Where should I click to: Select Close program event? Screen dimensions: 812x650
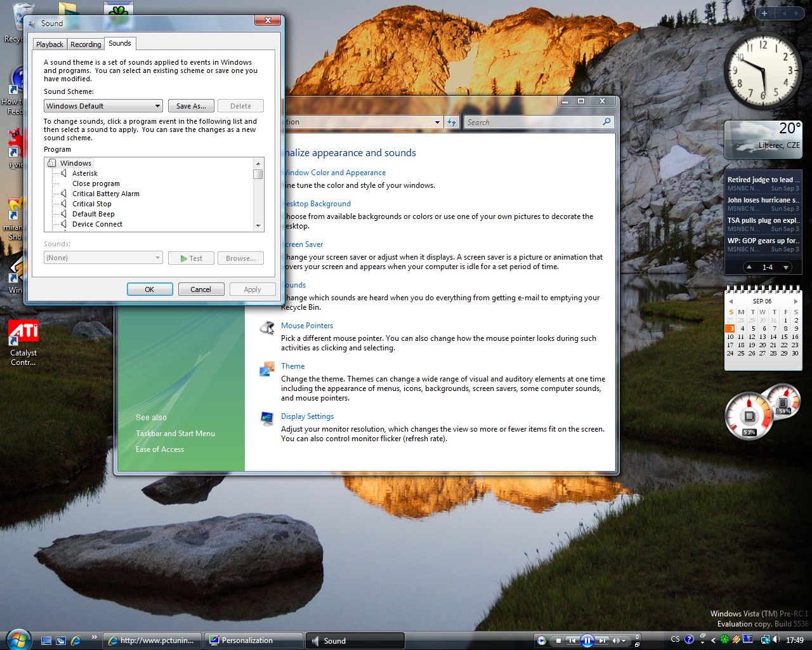click(96, 183)
